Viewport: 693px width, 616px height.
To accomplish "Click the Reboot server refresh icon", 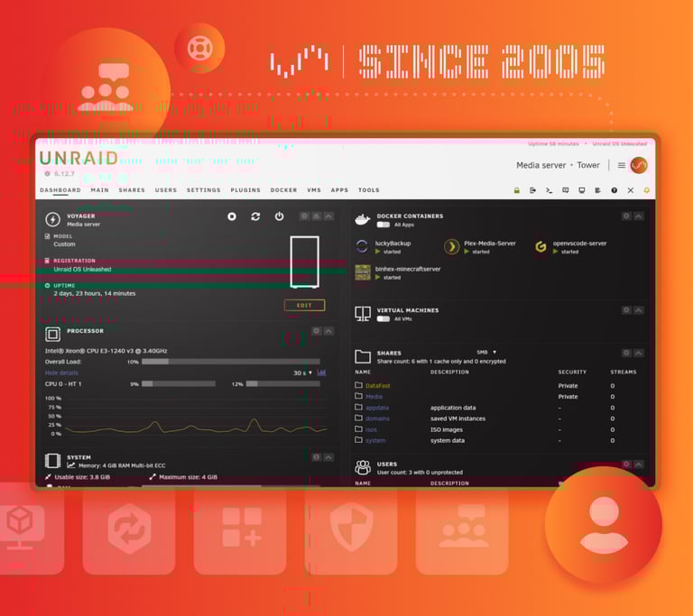I will 255,216.
